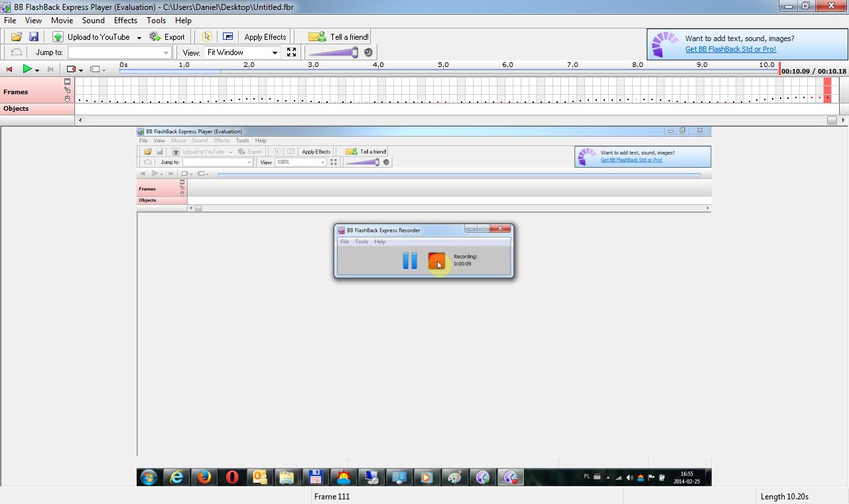
Task: Open the Help menu in the recorded Recorder window
Action: [x=379, y=241]
